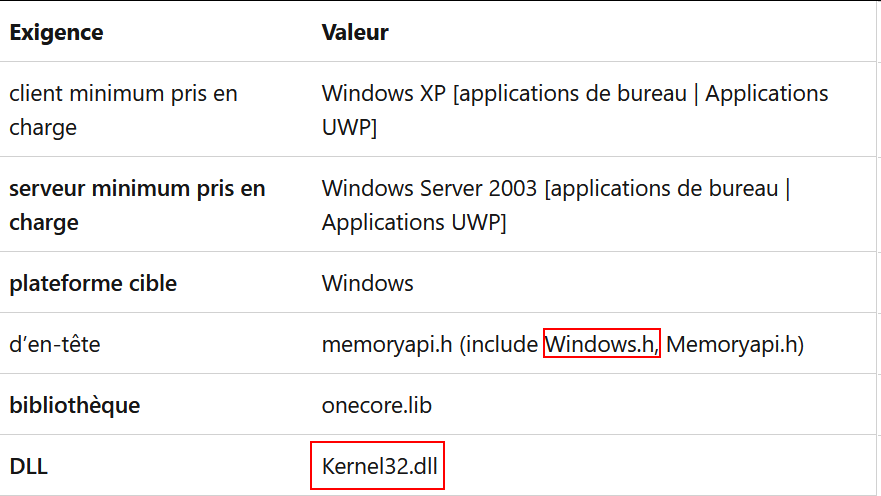The width and height of the screenshot is (881, 496).
Task: Select the "plateforme cible" label
Action: [93, 283]
